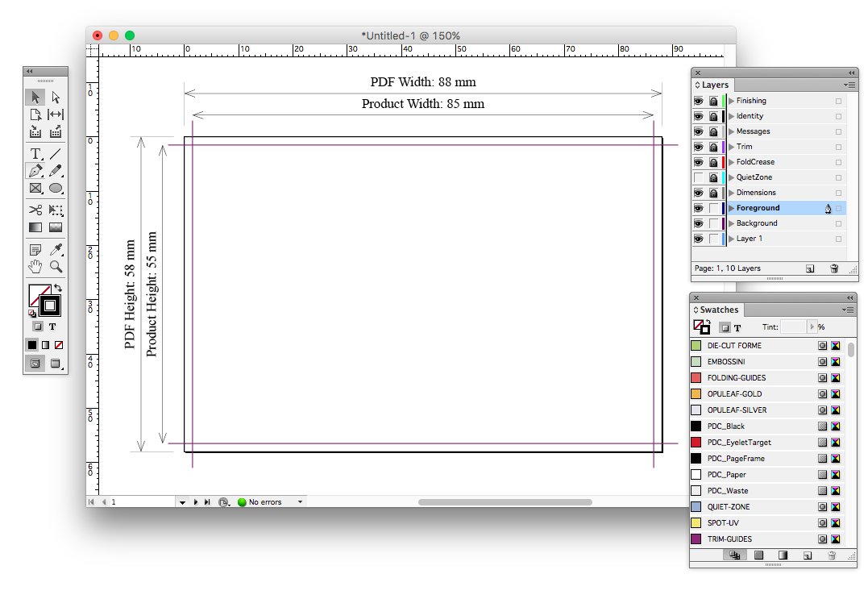This screenshot has width=868, height=599.
Task: Open the Swatches panel tab
Action: 718,310
